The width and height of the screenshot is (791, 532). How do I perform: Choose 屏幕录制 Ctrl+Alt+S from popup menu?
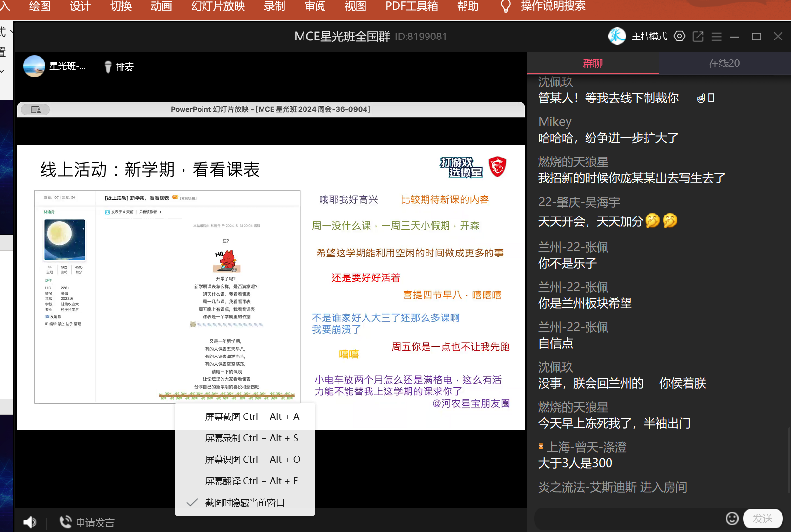(x=251, y=438)
